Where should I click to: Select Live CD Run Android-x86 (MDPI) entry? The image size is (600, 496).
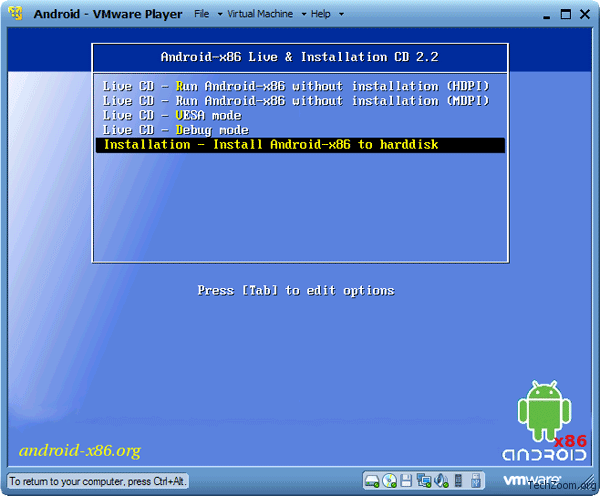click(300, 101)
